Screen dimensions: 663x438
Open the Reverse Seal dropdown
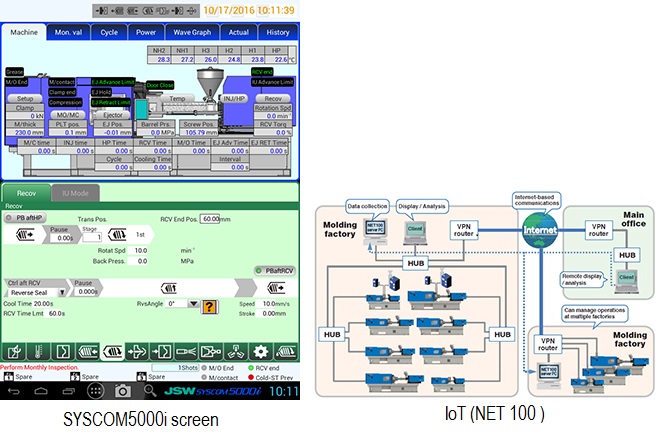coord(37,293)
